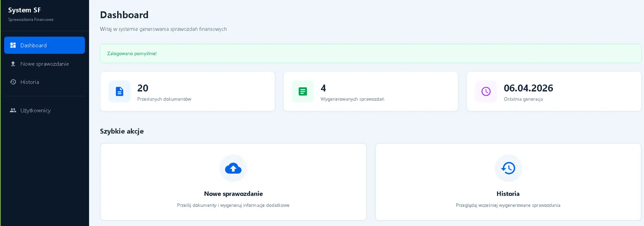Click the Zalogowano pomyślnie notification banner
This screenshot has width=644, height=226.
(371, 54)
